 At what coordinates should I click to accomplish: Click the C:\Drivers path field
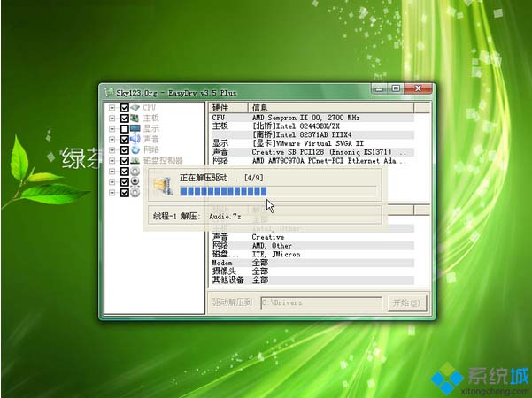coord(321,302)
